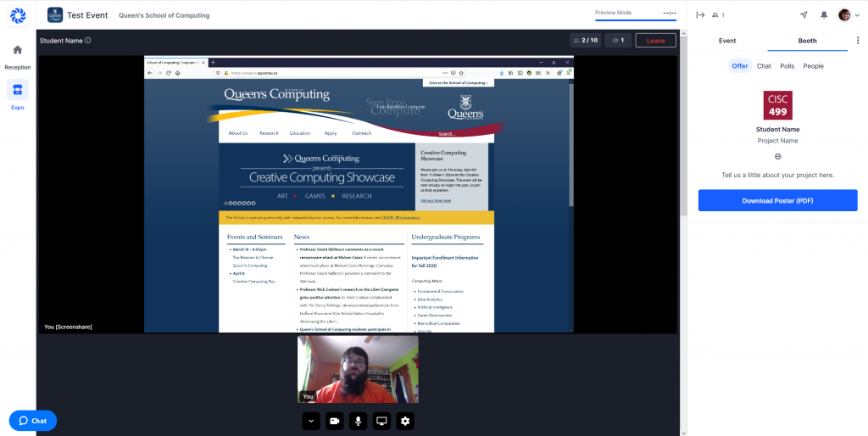
Task: Click the Data Analytics program link
Action: point(430,299)
